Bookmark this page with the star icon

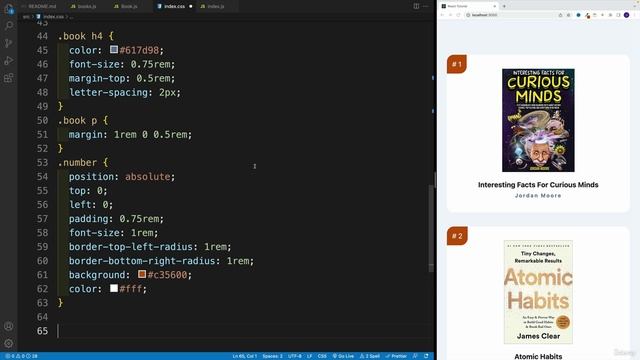(569, 15)
